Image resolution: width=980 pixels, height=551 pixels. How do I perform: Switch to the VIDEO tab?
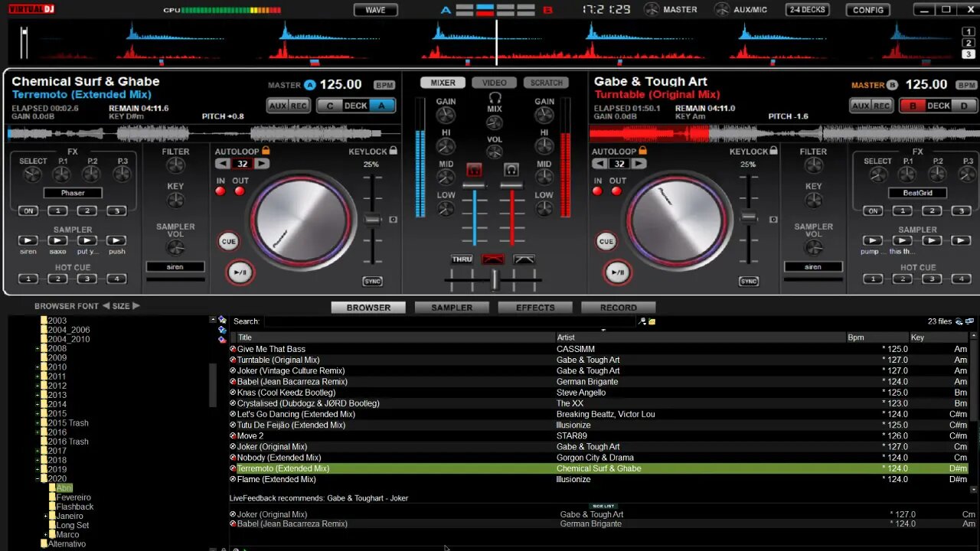point(495,83)
